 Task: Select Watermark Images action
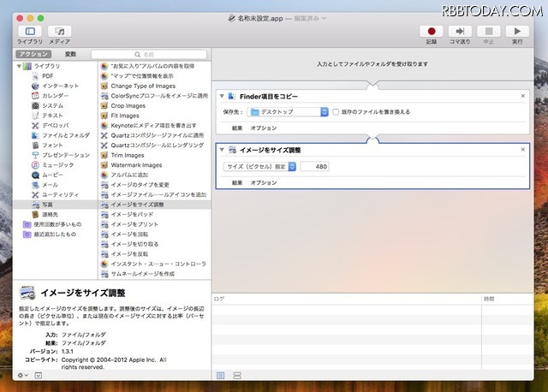pyautogui.click(x=136, y=165)
